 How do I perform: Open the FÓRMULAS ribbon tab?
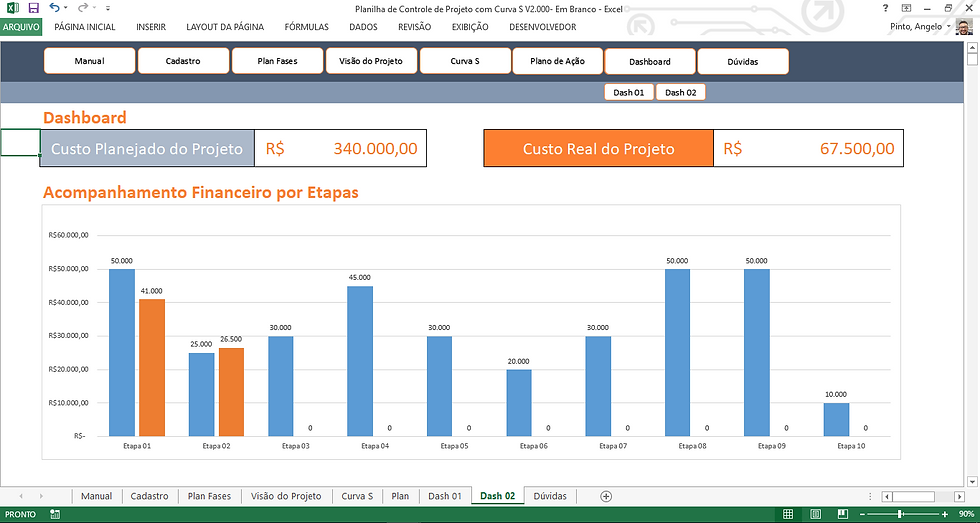pos(306,27)
